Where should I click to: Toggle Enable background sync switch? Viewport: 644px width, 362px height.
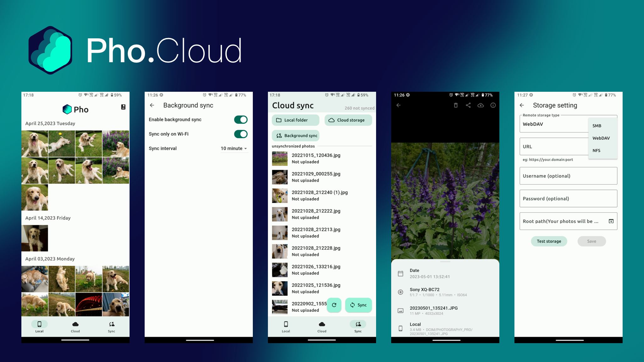241,120
